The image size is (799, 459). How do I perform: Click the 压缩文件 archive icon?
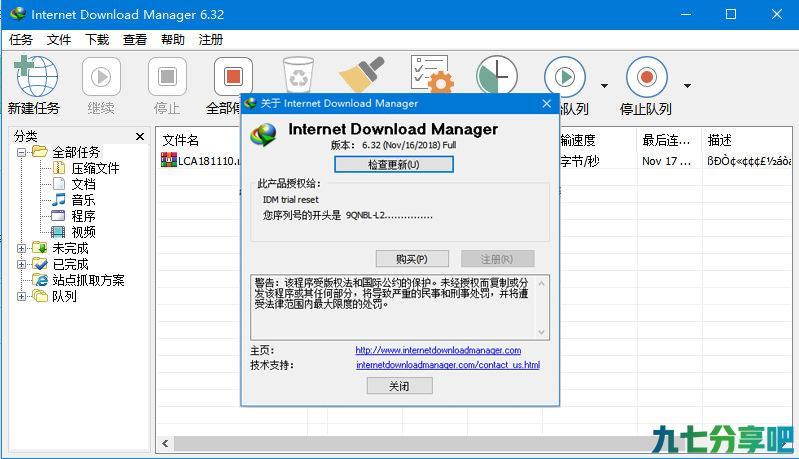59,168
